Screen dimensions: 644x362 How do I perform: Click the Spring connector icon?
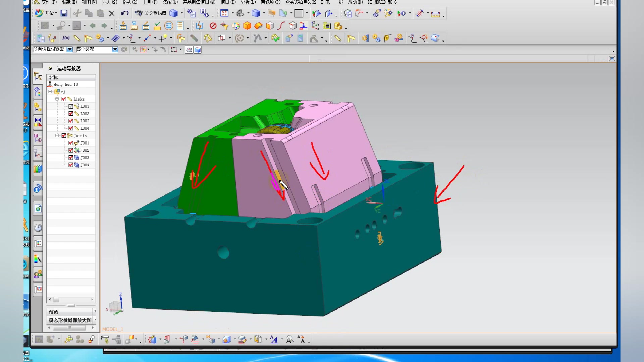coord(116,38)
